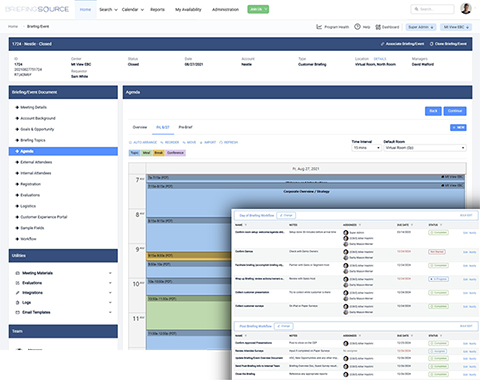Open the Help clock icon

(x=357, y=27)
